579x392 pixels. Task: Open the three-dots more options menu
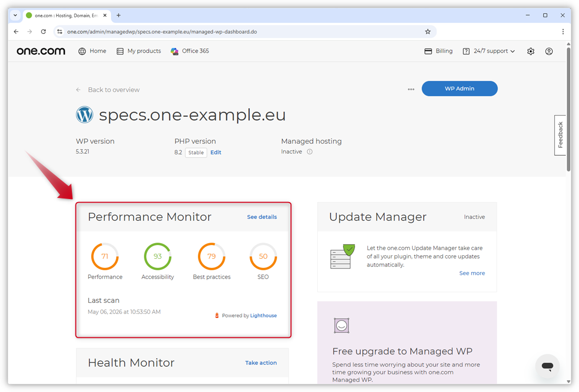[x=411, y=89]
